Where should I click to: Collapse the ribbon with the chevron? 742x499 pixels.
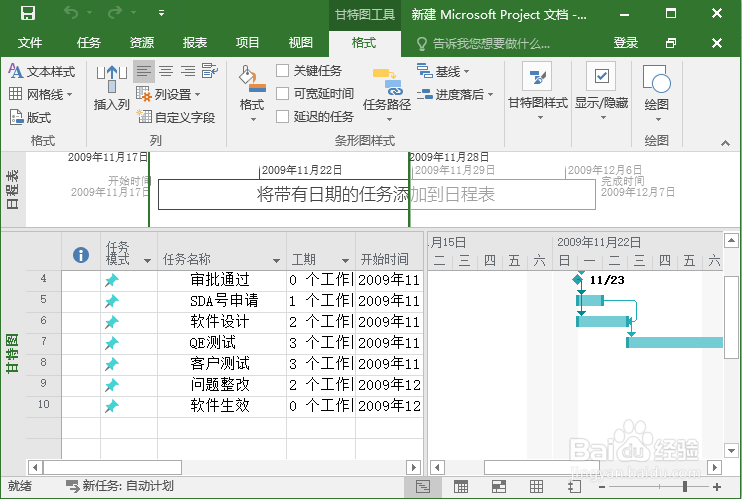pos(725,143)
